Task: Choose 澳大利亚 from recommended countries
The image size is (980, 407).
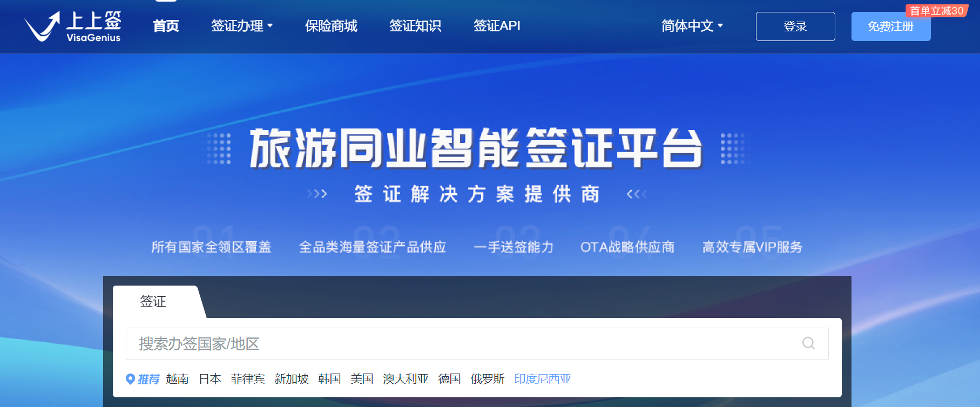Action: [405, 379]
